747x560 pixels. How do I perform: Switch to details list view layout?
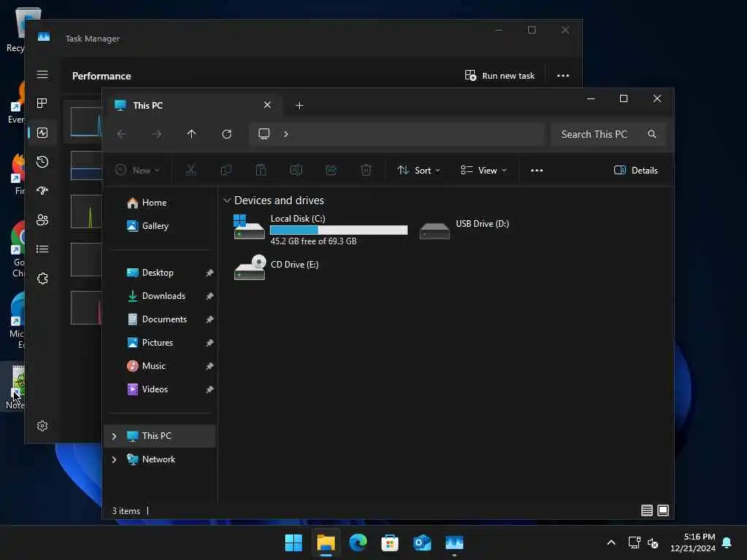(x=646, y=510)
